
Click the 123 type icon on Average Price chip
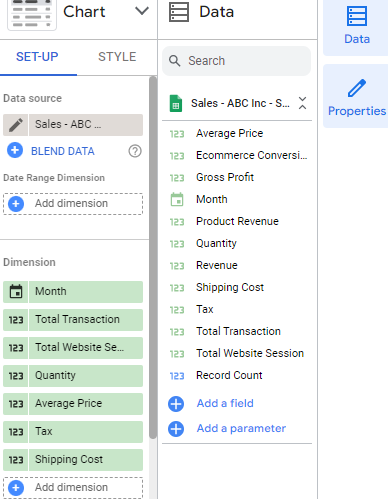pyautogui.click(x=16, y=404)
